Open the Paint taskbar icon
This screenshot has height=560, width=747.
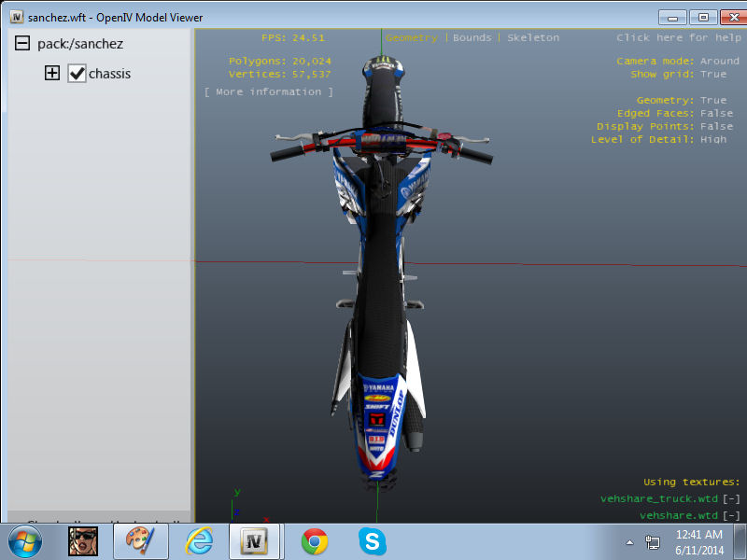coord(141,541)
